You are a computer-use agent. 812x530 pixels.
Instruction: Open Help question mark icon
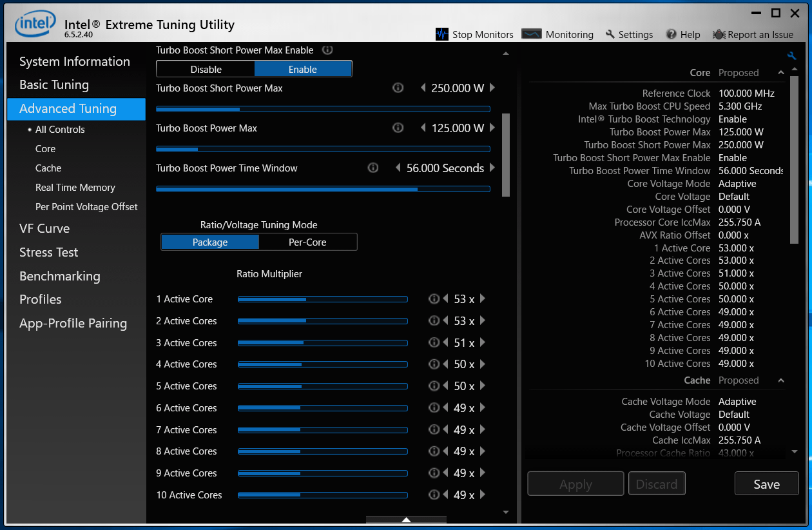pyautogui.click(x=672, y=34)
